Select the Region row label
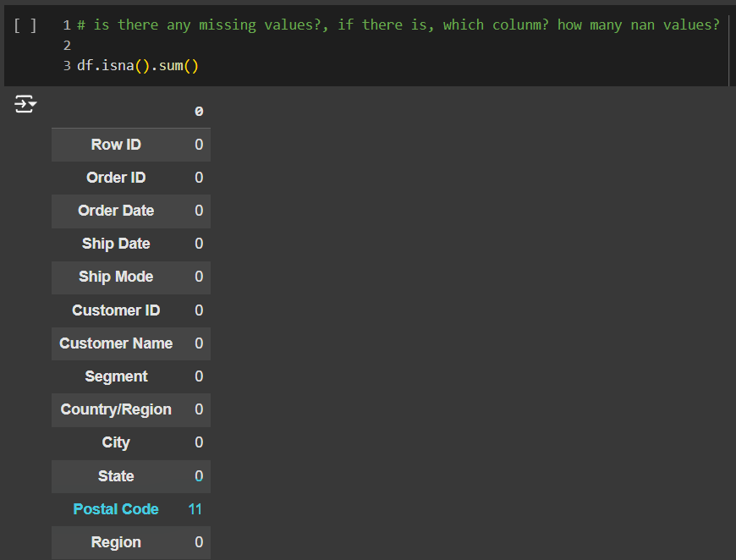Viewport: 736px width, 560px height. pos(116,542)
